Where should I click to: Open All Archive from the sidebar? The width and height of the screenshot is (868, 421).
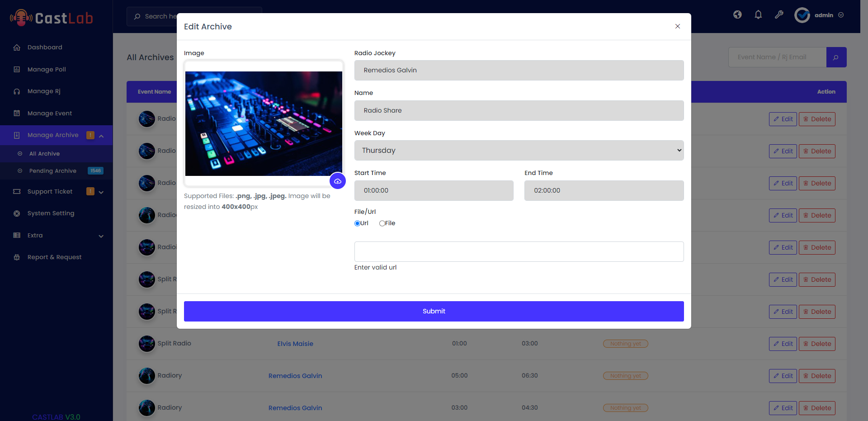[44, 153]
